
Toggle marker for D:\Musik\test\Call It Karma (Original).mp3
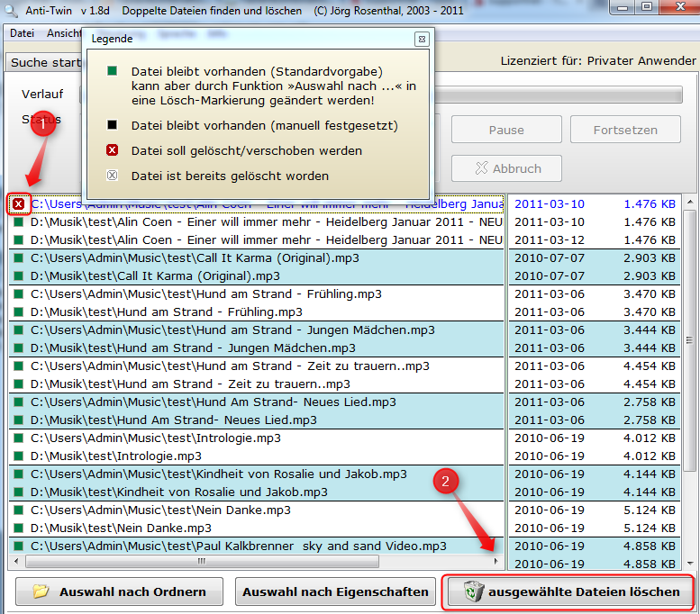point(19,275)
